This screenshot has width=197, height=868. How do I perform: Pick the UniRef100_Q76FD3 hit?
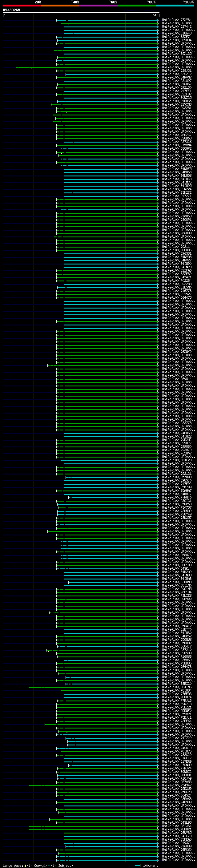(x=177, y=694)
